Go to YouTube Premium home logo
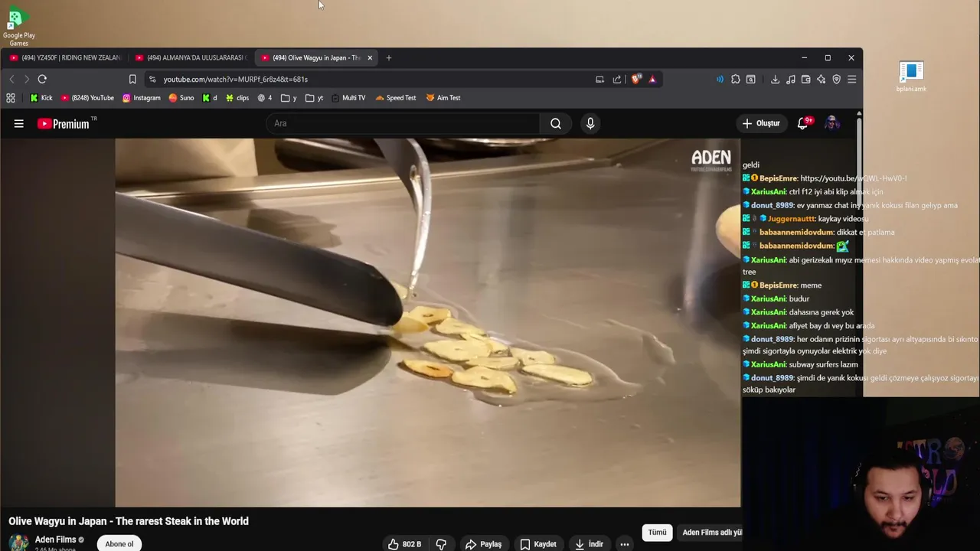The image size is (980, 551). coord(64,123)
